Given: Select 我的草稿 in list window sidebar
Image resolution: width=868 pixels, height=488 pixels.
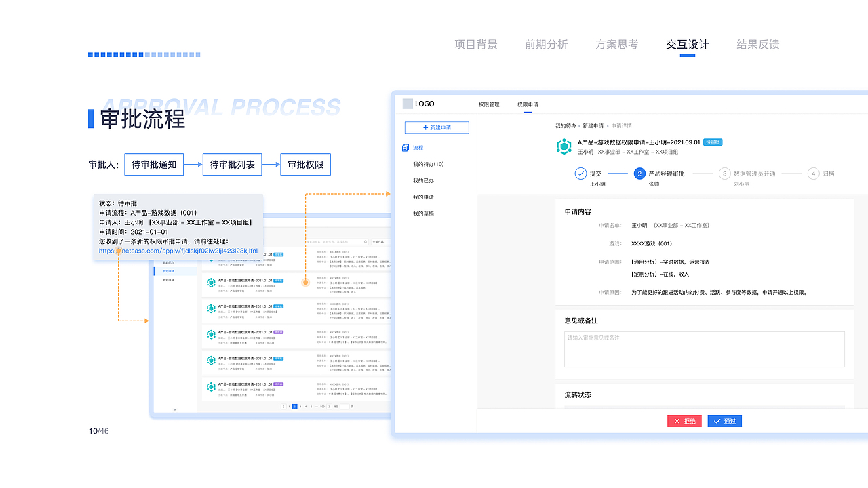Looking at the screenshot, I should 169,280.
